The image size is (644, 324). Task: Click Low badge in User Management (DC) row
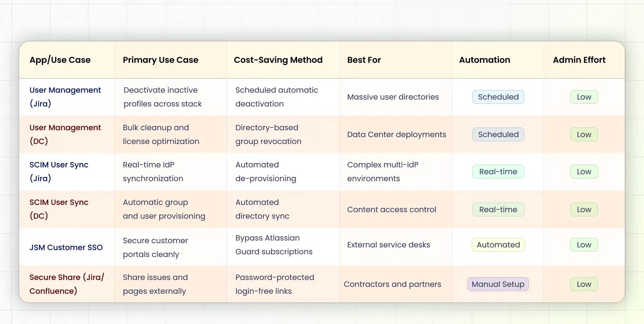[584, 134]
